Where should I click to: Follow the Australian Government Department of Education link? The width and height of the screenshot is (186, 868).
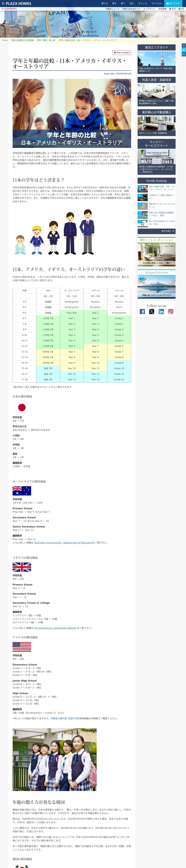(x=63, y=543)
